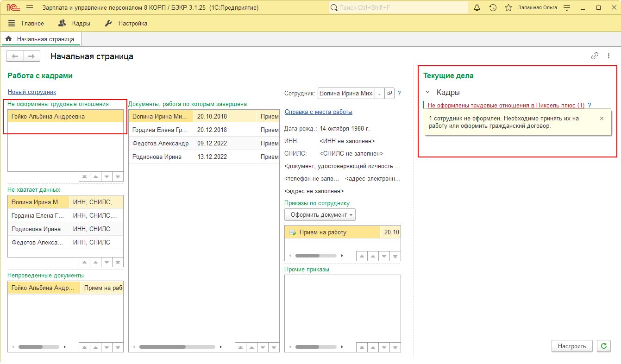Copy page link using chain icon
Image resolution: width=621 pixels, height=364 pixels.
tap(595, 56)
